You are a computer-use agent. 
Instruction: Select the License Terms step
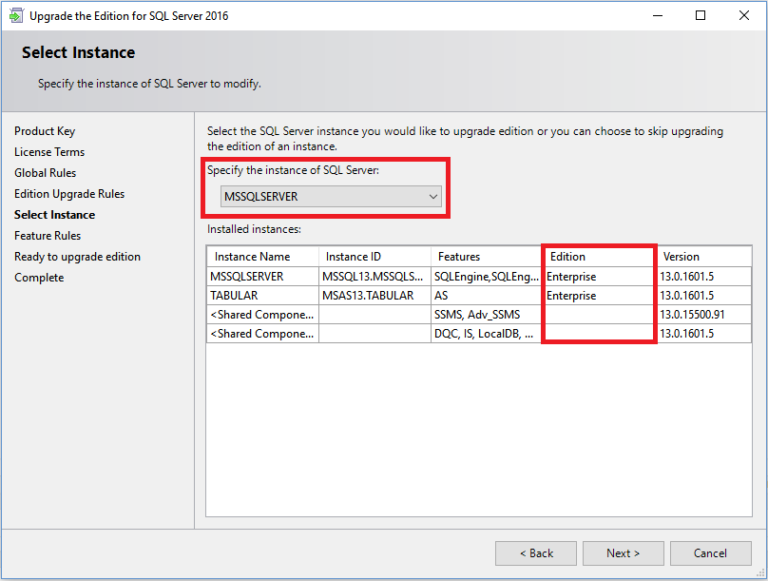click(x=49, y=152)
